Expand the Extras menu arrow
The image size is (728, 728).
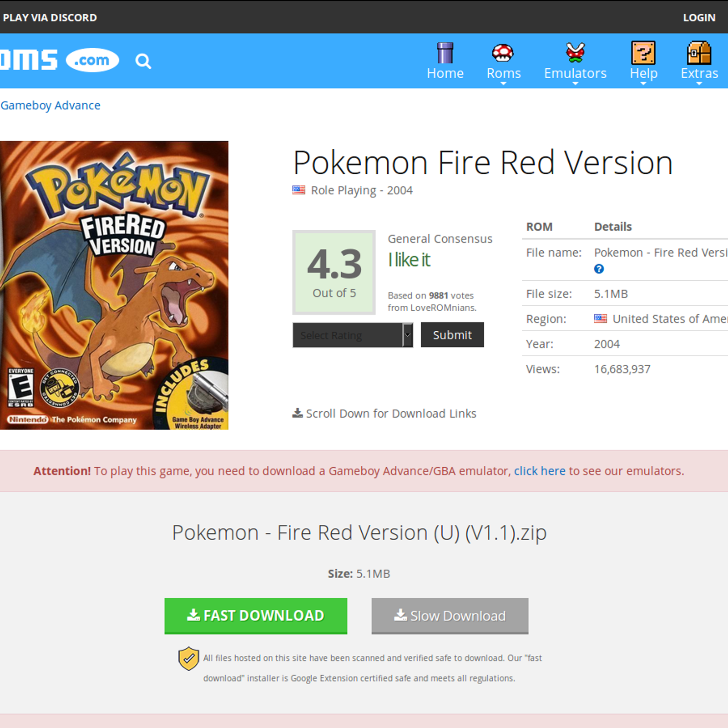click(699, 84)
